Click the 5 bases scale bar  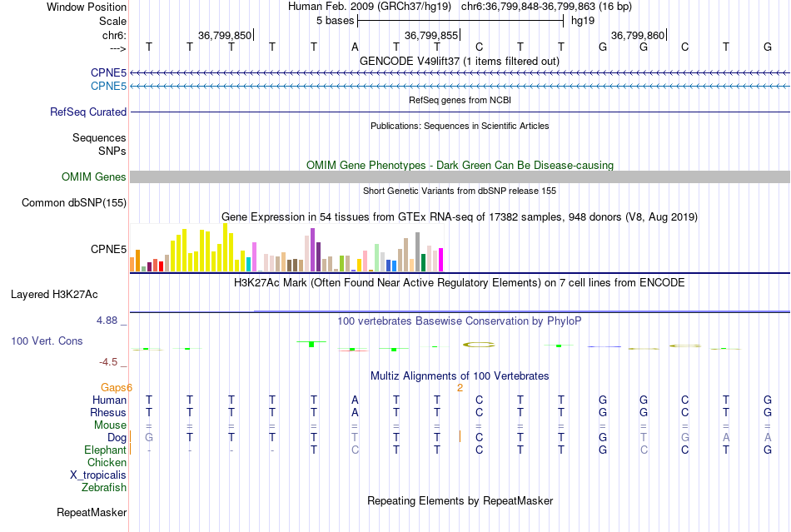(x=460, y=21)
